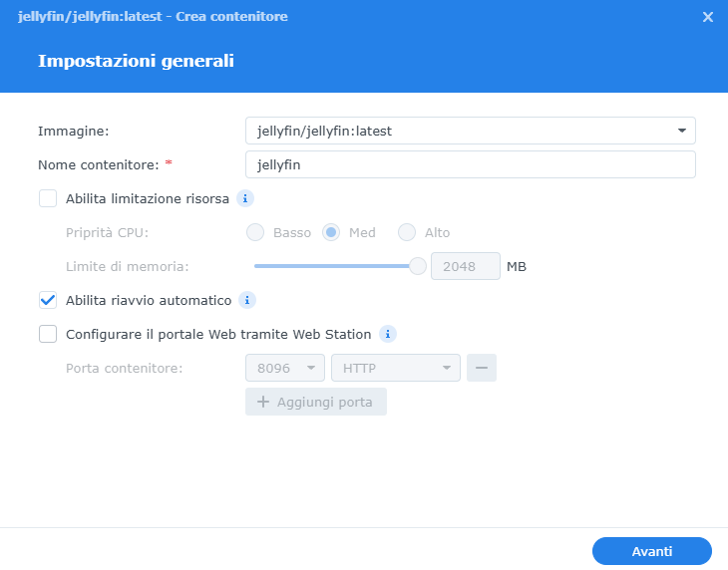
Task: Check Configurare il portale Web tramite Web Station
Action: [x=48, y=334]
